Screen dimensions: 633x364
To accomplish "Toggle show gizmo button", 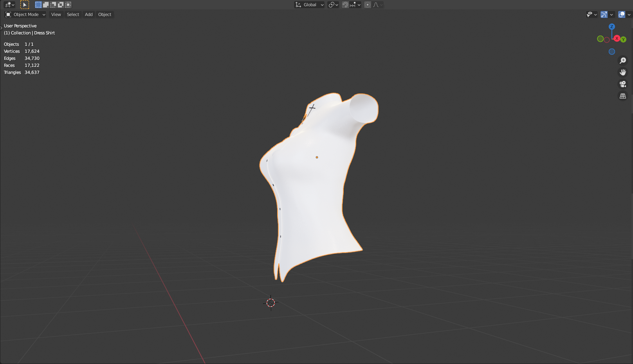I will tap(604, 14).
